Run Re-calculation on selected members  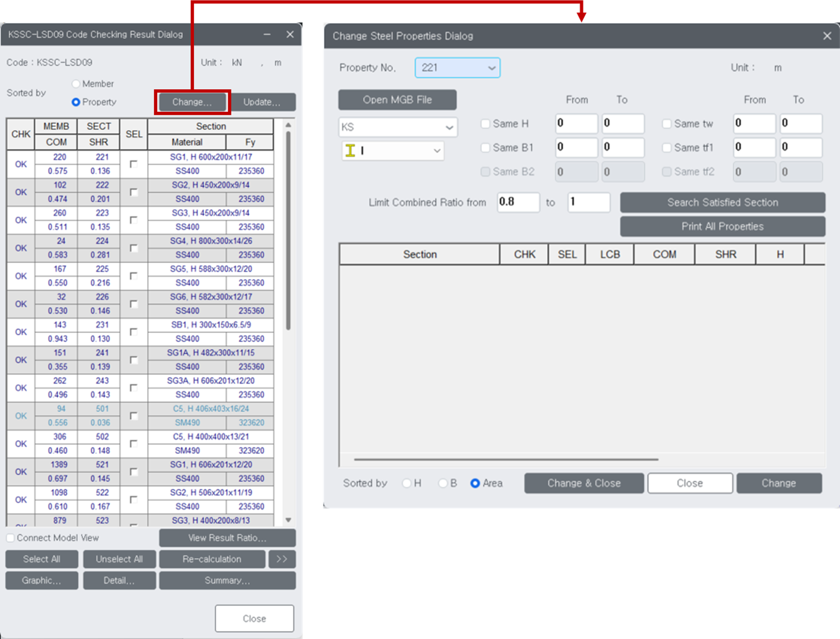tap(212, 559)
